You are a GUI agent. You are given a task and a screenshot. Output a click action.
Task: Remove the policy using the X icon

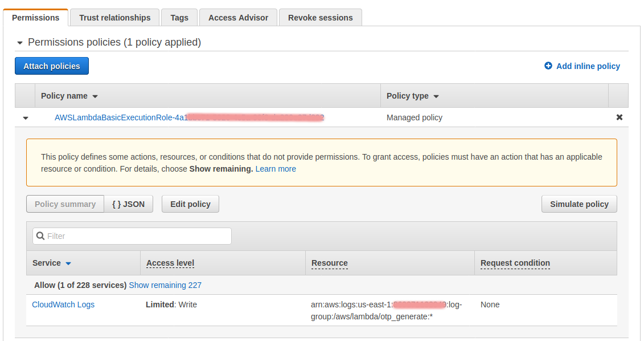[619, 117]
